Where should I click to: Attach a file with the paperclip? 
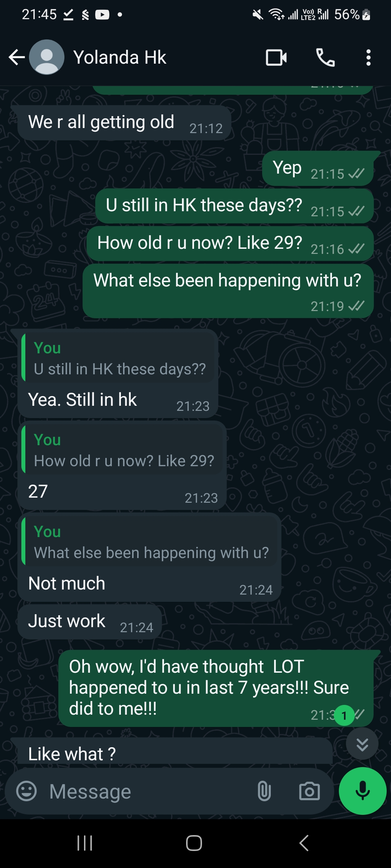pos(264,791)
